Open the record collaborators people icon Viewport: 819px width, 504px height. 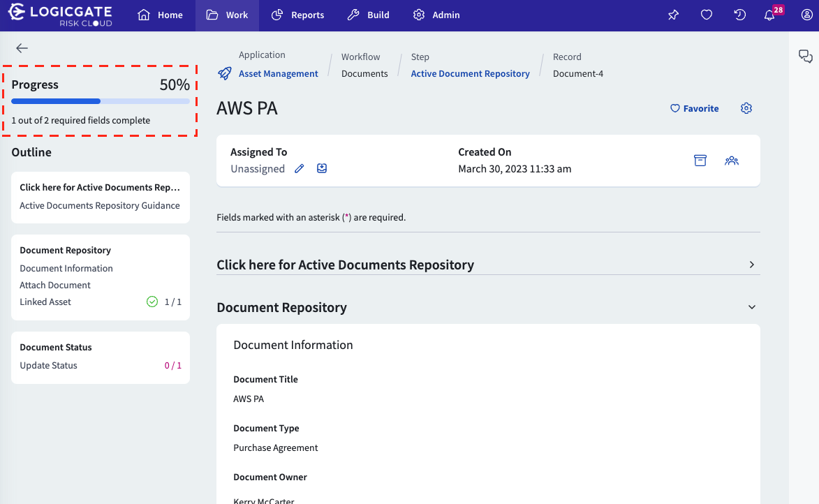click(732, 161)
